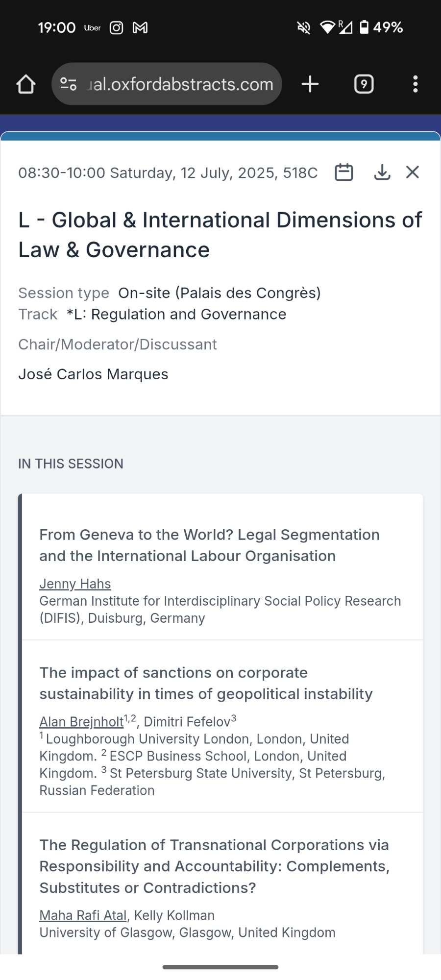Add session to calendar
Image resolution: width=441 pixels, height=980 pixels.
pyautogui.click(x=343, y=172)
